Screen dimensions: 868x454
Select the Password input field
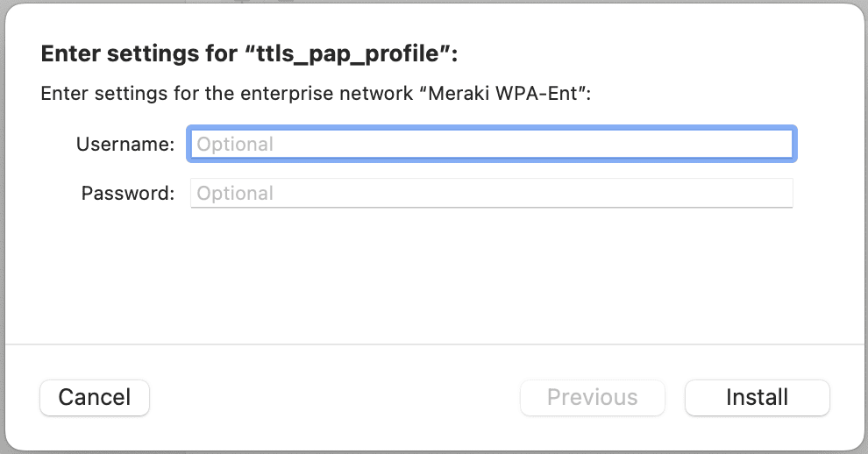492,193
